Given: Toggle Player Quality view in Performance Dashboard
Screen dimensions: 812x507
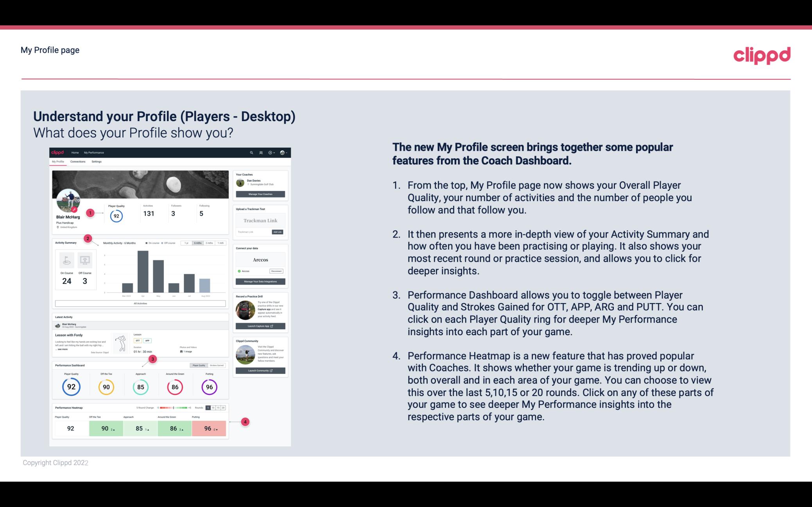Looking at the screenshot, I should pyautogui.click(x=201, y=365).
